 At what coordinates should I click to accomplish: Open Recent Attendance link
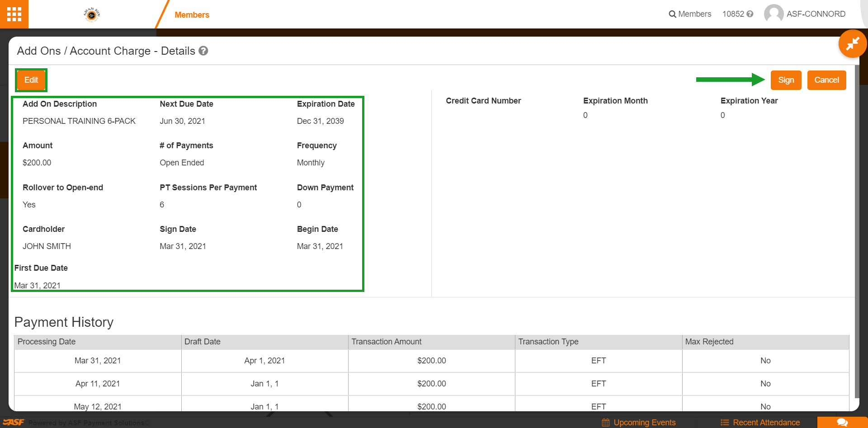click(766, 423)
